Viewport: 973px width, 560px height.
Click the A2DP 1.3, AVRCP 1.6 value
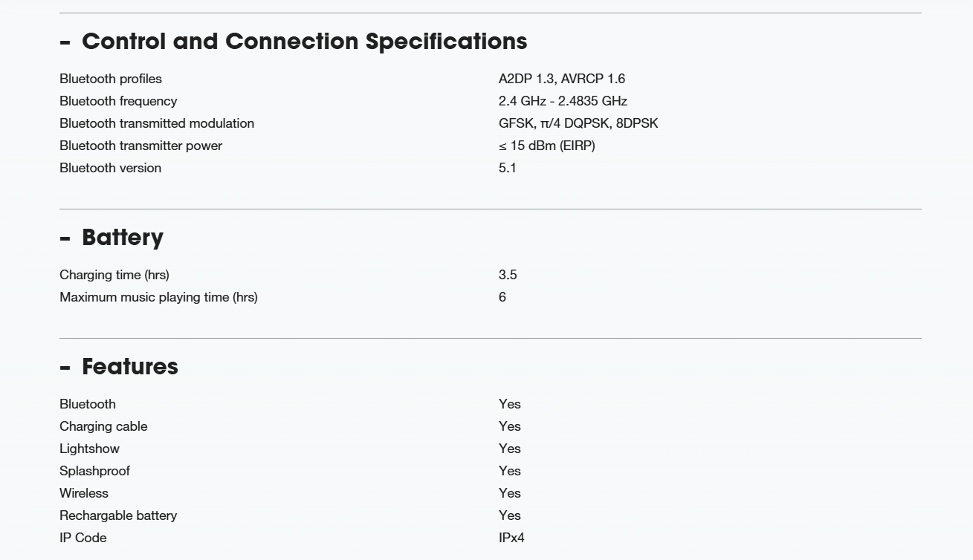click(562, 79)
